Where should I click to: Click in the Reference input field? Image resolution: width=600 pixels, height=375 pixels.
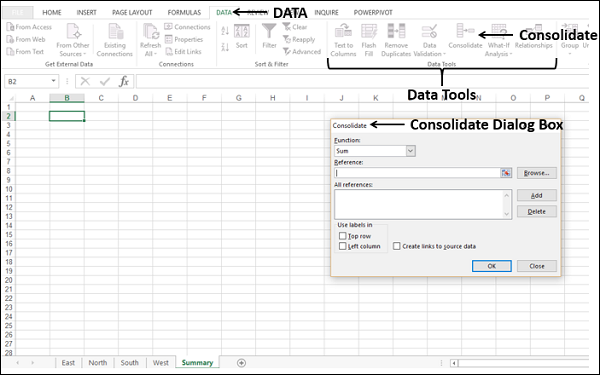coord(417,173)
